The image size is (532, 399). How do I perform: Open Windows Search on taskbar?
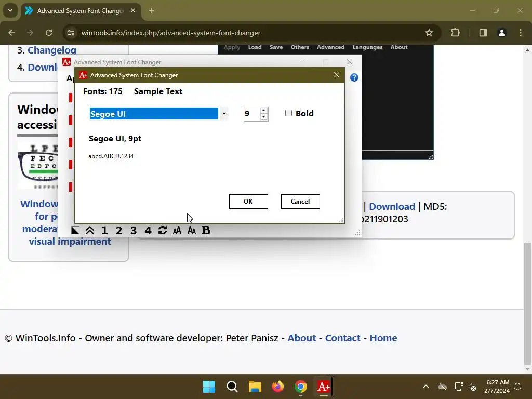(232, 387)
